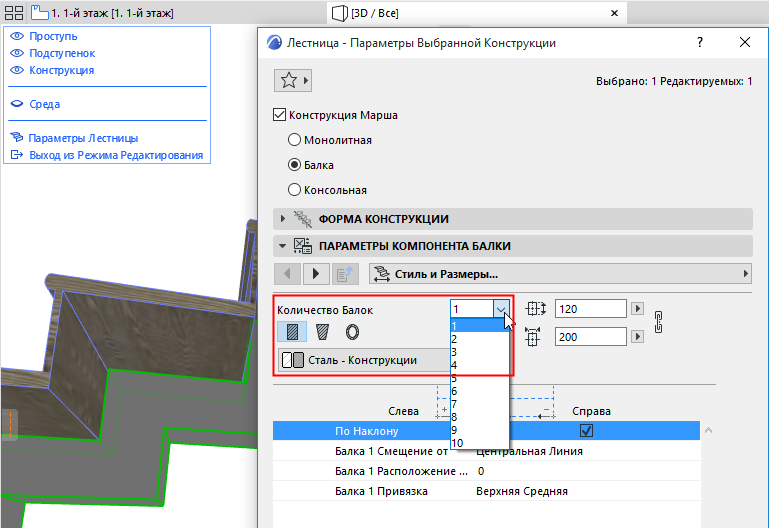The width and height of the screenshot is (769, 528).
Task: Select rectangular beam profile icon
Action: pyautogui.click(x=292, y=332)
